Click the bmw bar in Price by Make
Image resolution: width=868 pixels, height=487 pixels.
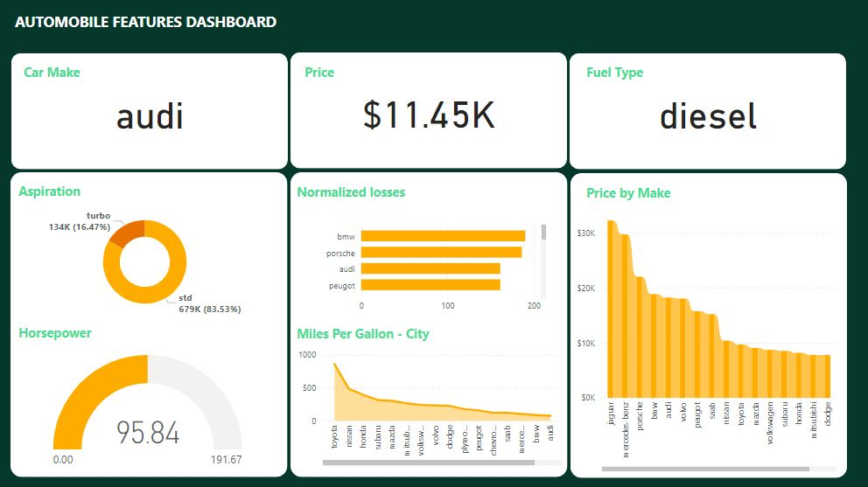654,346
